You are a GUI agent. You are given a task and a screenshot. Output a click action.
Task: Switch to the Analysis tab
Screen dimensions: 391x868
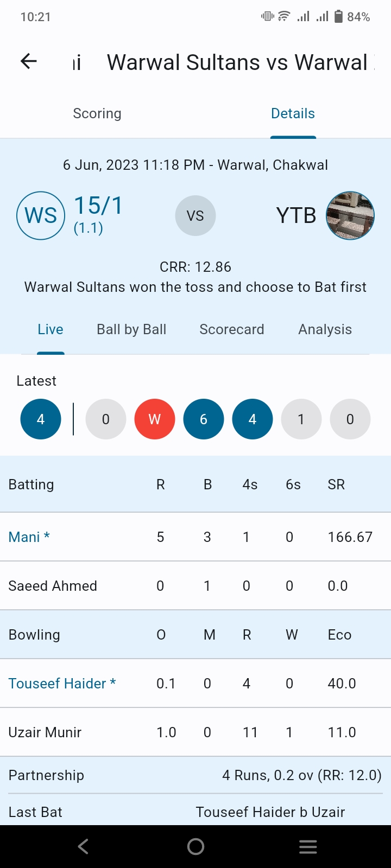click(x=325, y=329)
